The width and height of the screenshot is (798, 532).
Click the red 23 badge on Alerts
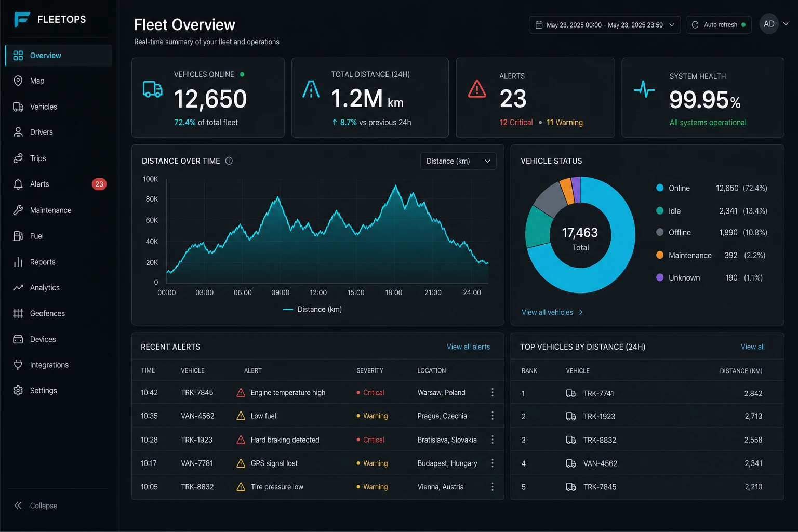click(x=99, y=184)
